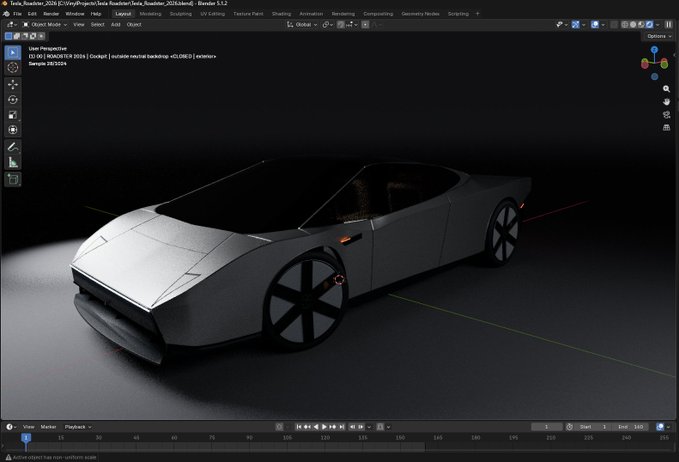Image resolution: width=679 pixels, height=462 pixels.
Task: Add a new workspace tab
Action: pyautogui.click(x=478, y=14)
